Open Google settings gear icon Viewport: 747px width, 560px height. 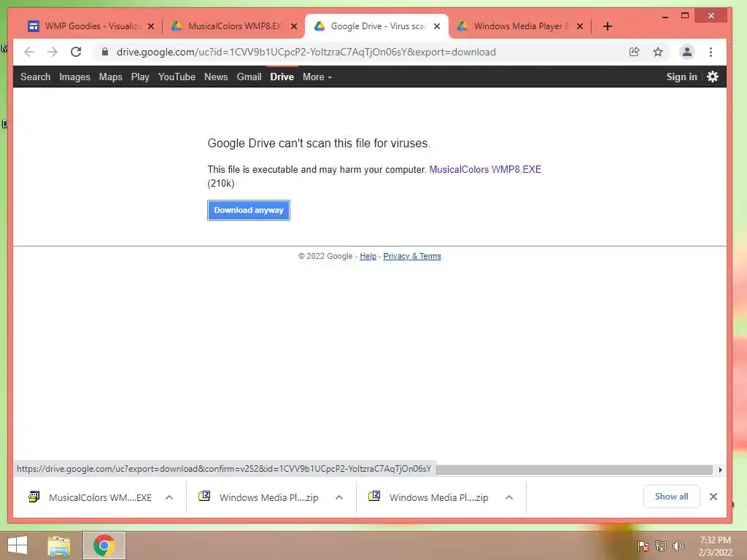(713, 77)
